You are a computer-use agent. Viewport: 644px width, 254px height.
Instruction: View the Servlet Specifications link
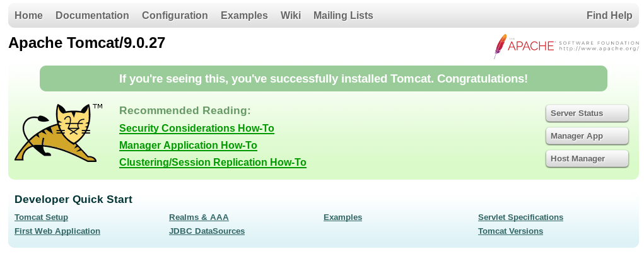pyautogui.click(x=520, y=217)
